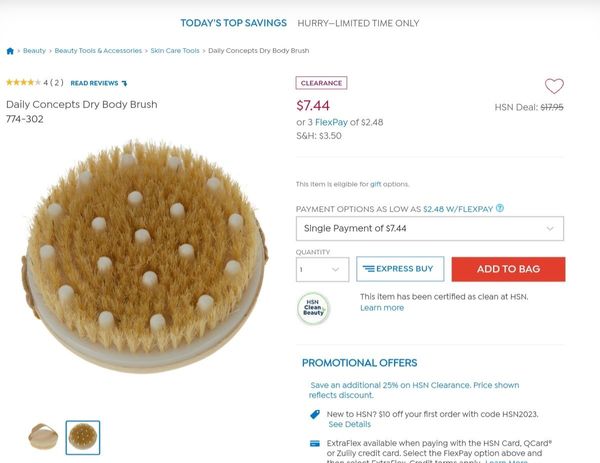Click the read reviews arrow icon

[124, 83]
